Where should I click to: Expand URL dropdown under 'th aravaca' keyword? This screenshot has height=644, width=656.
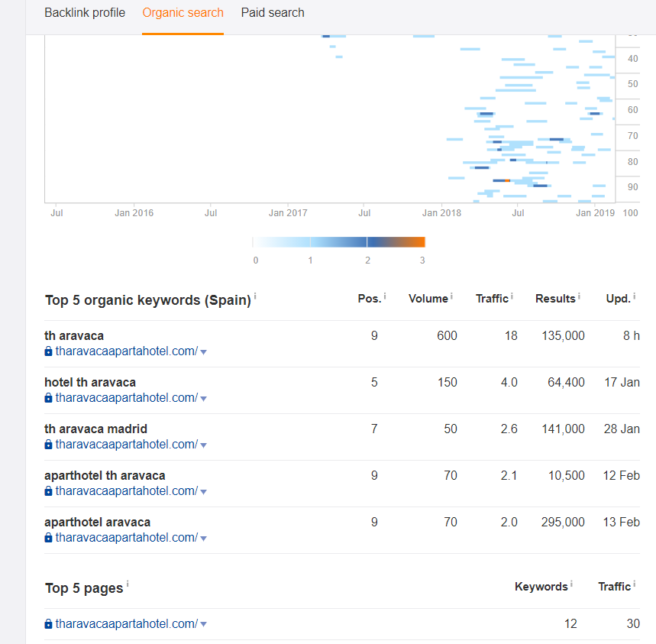tap(203, 352)
